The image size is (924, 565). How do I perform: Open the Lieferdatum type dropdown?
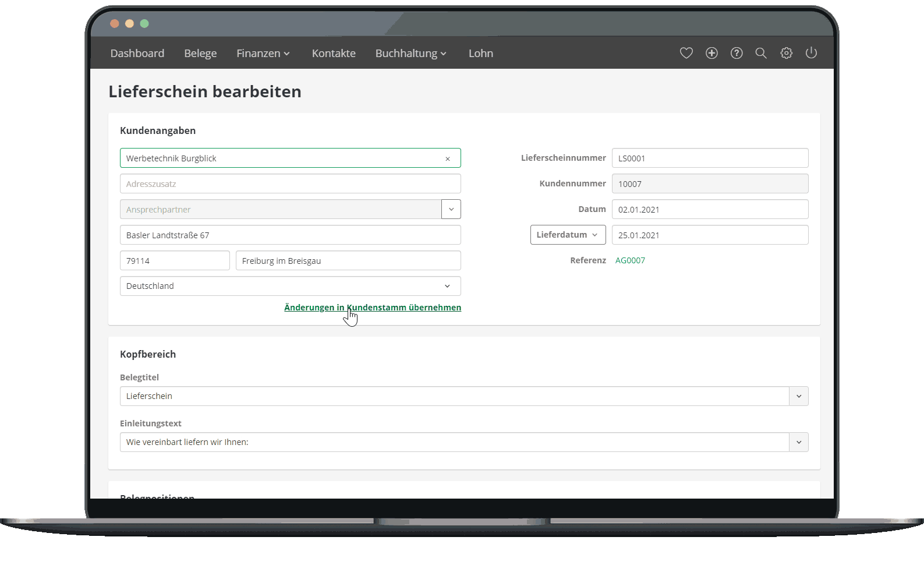pyautogui.click(x=568, y=235)
